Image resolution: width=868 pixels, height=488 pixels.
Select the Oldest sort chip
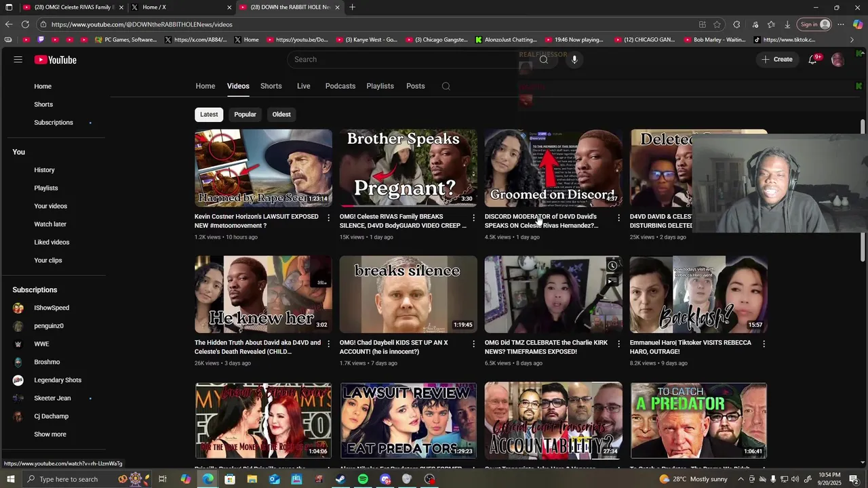pyautogui.click(x=281, y=115)
